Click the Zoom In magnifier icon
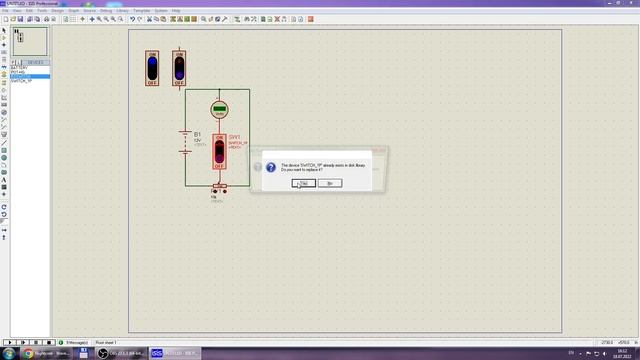The width and height of the screenshot is (640, 360). coord(99,19)
